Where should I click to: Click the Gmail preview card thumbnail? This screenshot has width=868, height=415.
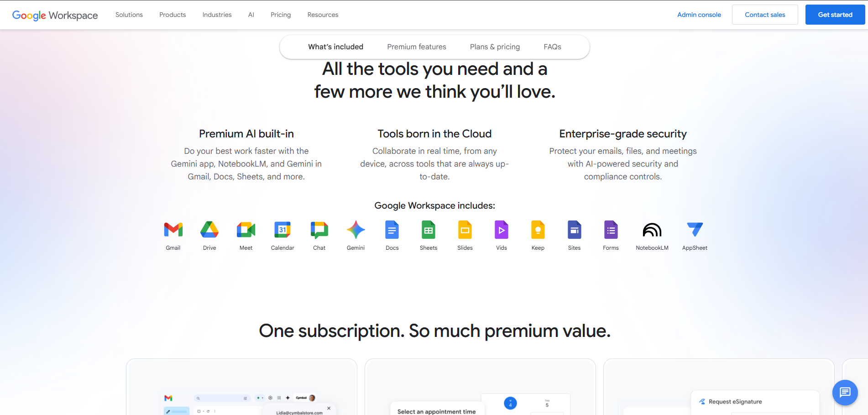tap(242, 387)
